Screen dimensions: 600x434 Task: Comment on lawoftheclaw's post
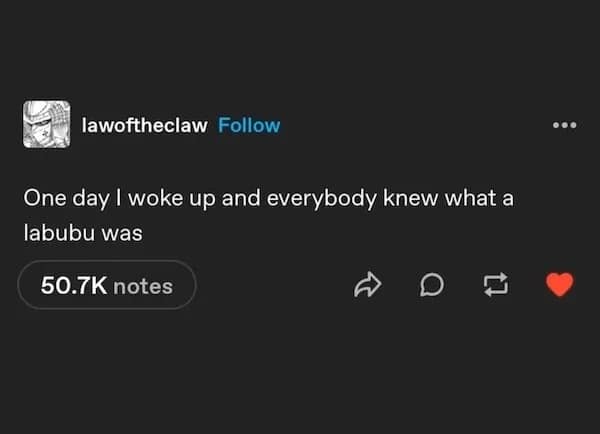[x=431, y=286]
